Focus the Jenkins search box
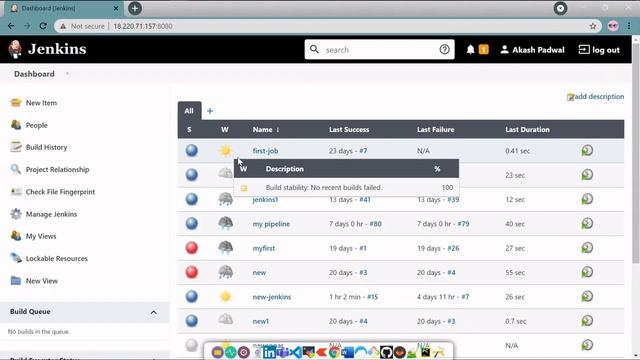This screenshot has height=360, width=640. point(380,49)
